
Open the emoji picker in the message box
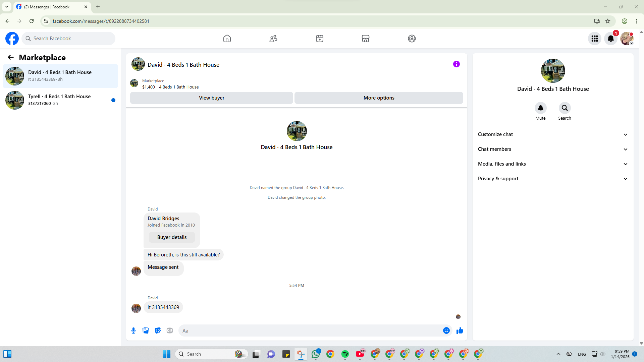[x=446, y=330]
